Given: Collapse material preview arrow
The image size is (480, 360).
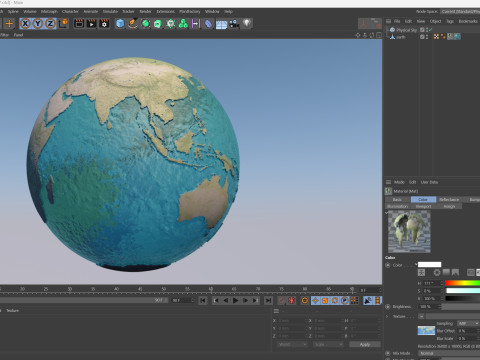Looking at the screenshot, I should (387, 212).
